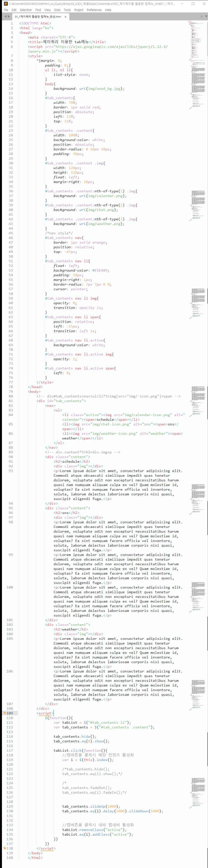The image size is (208, 868).
Task: Click the bookmark marker at line 138
Action: 4,848
